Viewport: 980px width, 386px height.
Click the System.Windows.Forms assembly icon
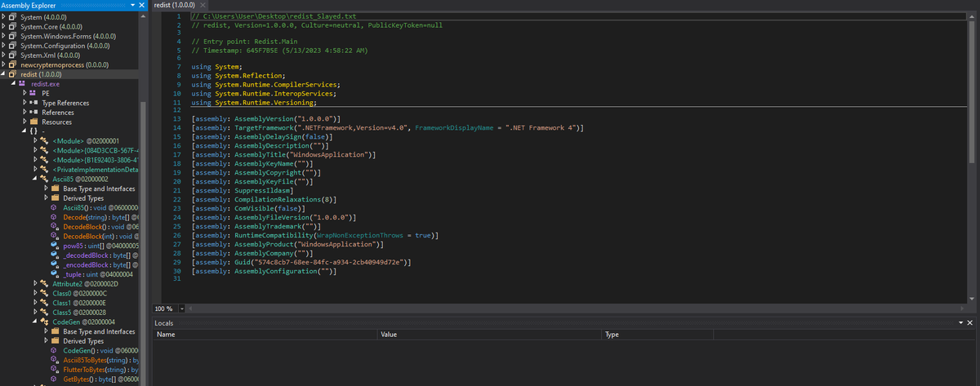[x=14, y=36]
